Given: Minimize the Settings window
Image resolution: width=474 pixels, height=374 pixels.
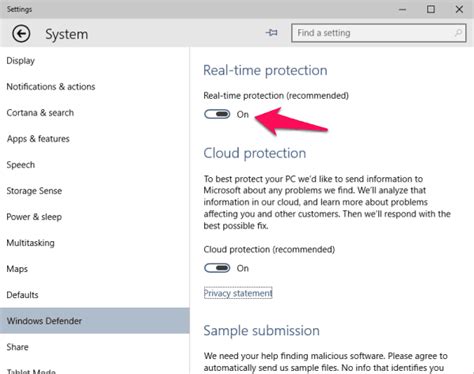Looking at the screenshot, I should (402, 9).
